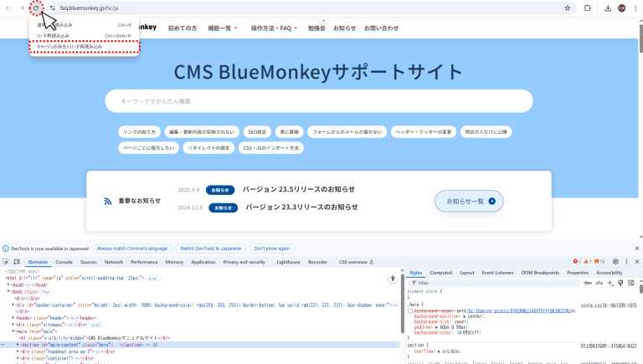Expand the navbar-container div node
The height and width of the screenshot is (364, 643).
pyautogui.click(x=13, y=305)
